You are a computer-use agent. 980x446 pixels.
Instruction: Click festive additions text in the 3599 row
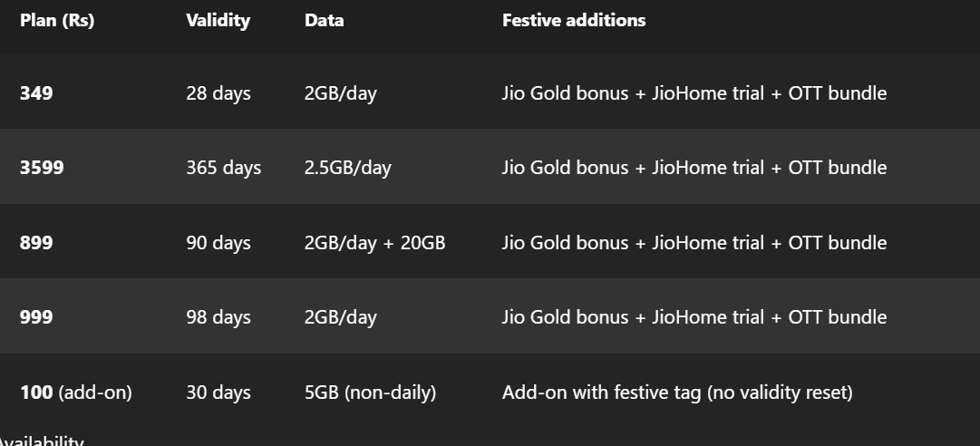[x=694, y=168]
